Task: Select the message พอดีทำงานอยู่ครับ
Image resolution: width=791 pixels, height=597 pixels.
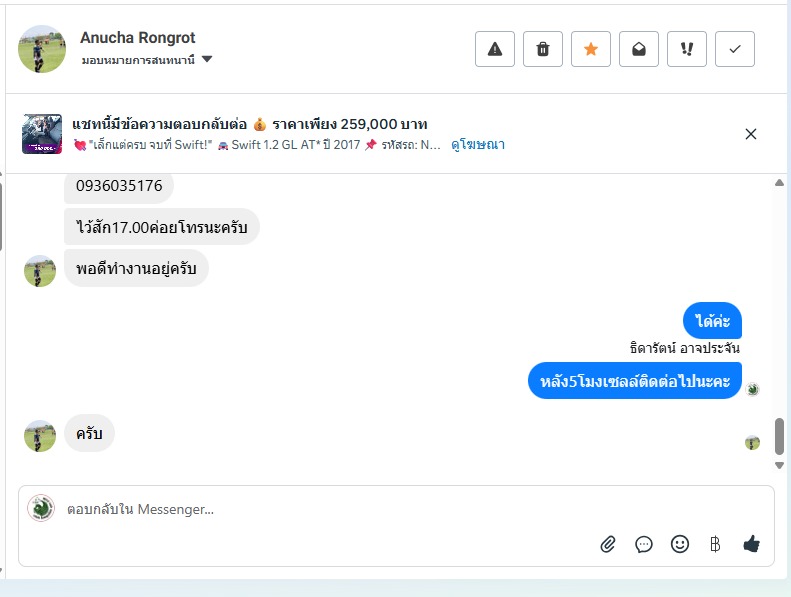Action: tap(136, 268)
